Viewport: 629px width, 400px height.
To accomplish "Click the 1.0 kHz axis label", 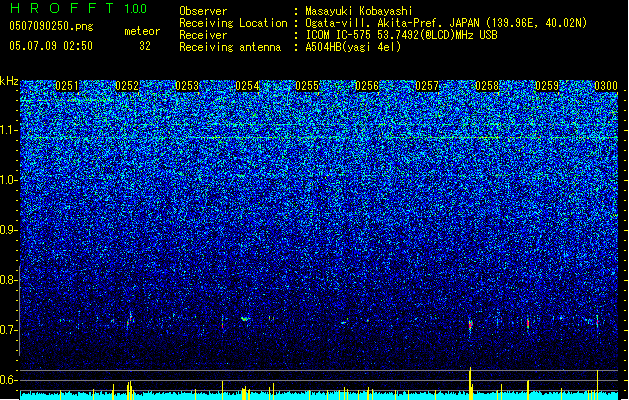I will tap(8, 180).
